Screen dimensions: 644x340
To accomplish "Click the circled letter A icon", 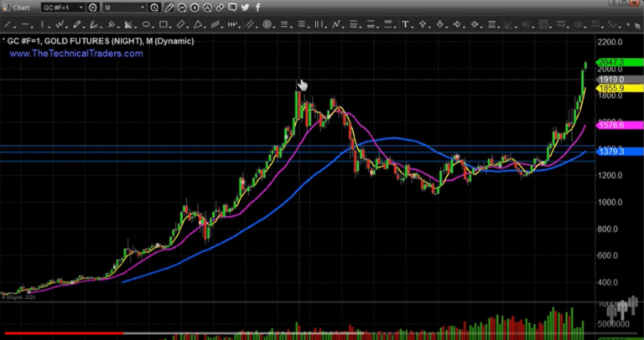I will click(207, 7).
